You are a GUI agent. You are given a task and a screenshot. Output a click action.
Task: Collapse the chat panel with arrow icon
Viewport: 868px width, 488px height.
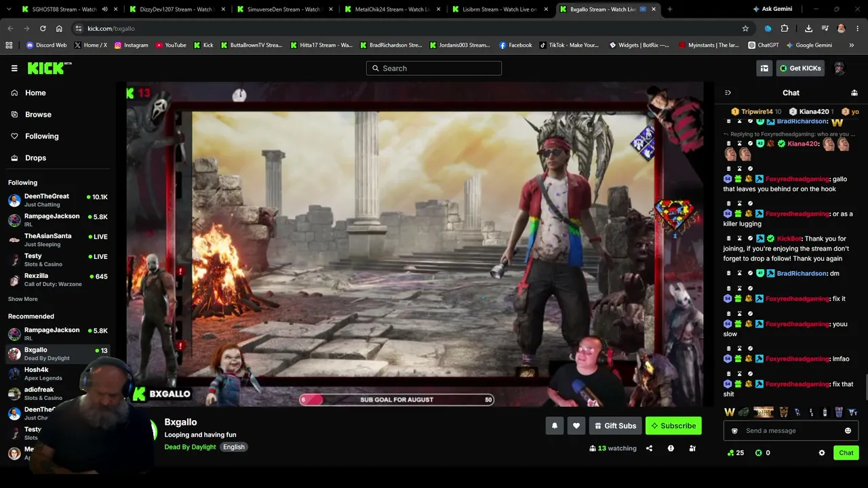coord(728,93)
